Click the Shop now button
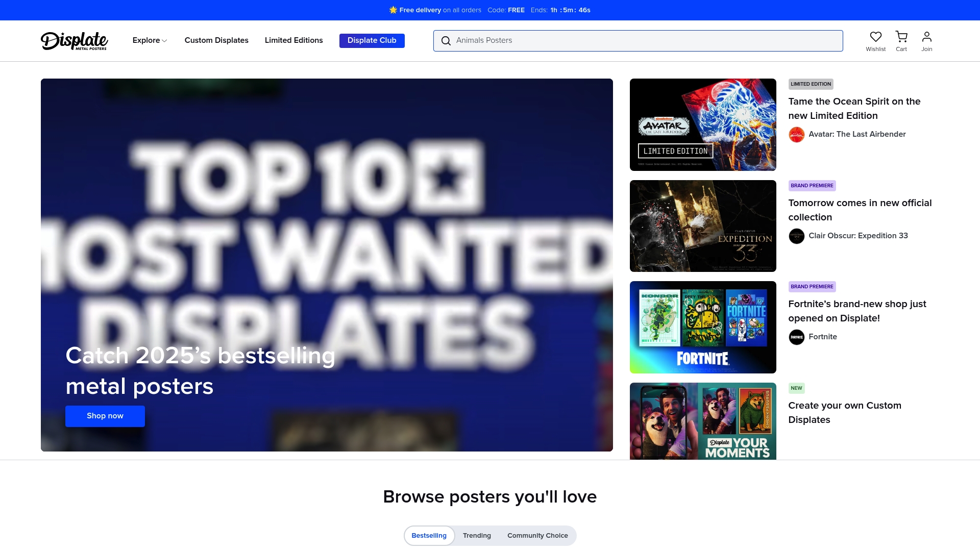The height and width of the screenshot is (551, 980). (105, 416)
